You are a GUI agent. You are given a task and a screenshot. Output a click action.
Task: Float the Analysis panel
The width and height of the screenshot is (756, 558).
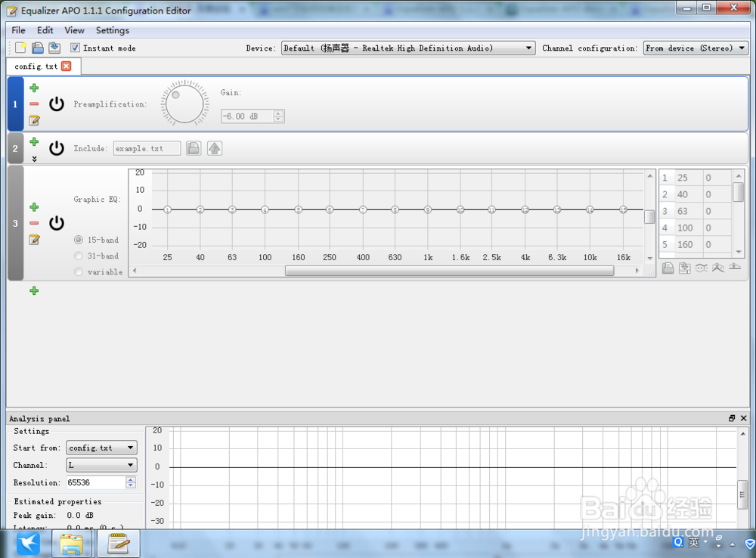(x=732, y=418)
